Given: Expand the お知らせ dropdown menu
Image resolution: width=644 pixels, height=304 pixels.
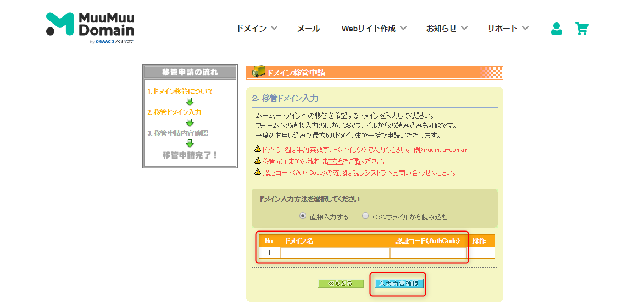Looking at the screenshot, I should [x=447, y=29].
